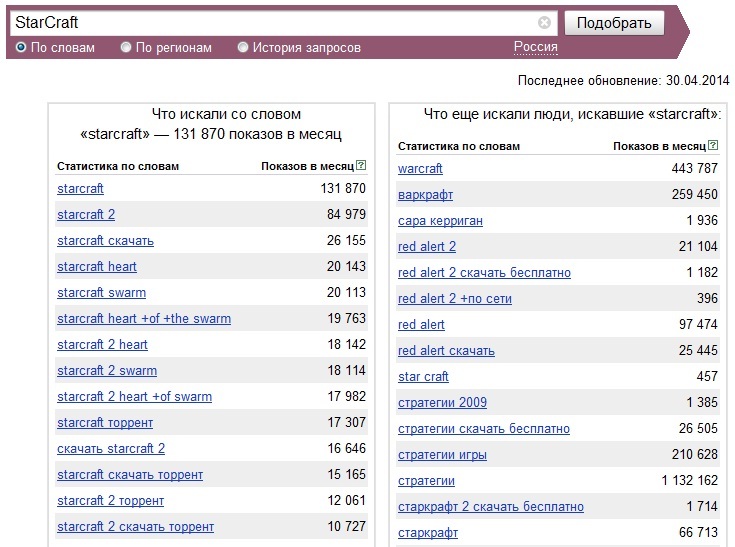
Task: Open the 'warcraft' keyword link
Action: click(x=420, y=169)
